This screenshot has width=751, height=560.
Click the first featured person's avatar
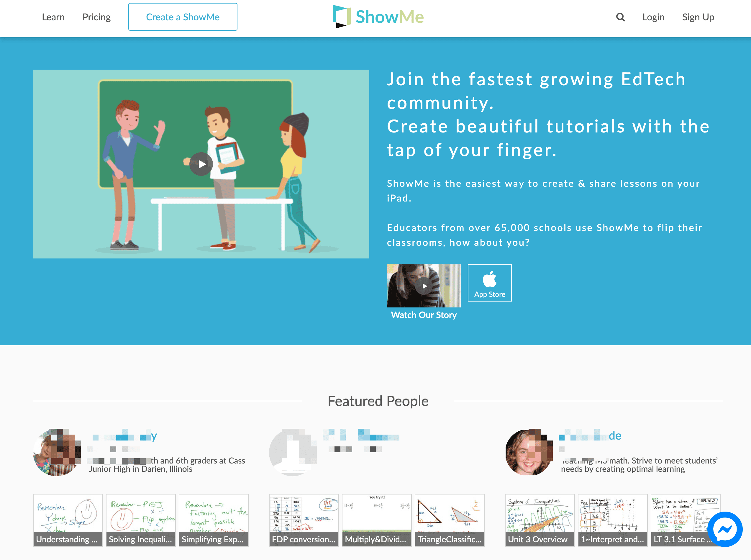(57, 452)
